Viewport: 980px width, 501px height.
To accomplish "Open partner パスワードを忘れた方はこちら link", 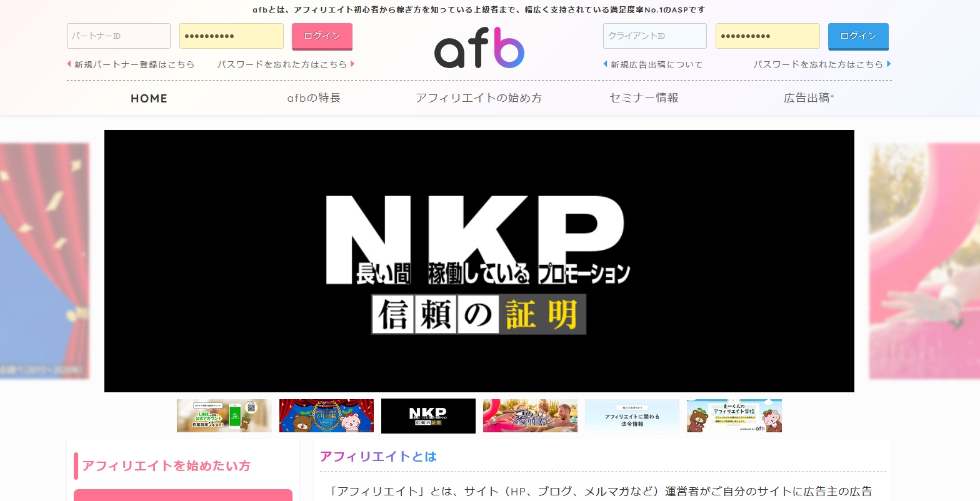I will tap(286, 64).
